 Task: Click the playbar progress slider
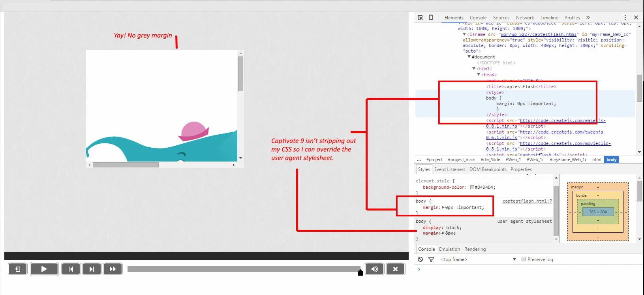click(244, 269)
